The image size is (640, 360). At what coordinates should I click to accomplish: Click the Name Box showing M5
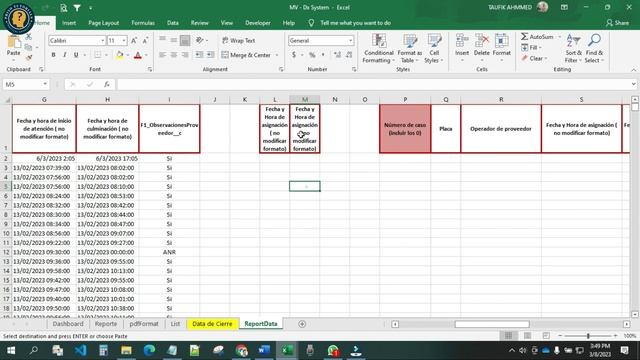point(26,84)
